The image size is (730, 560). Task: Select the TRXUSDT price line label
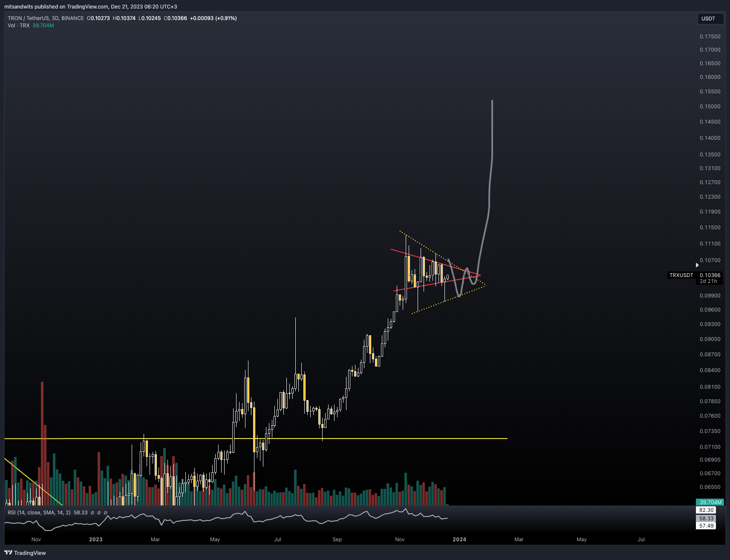pyautogui.click(x=681, y=275)
